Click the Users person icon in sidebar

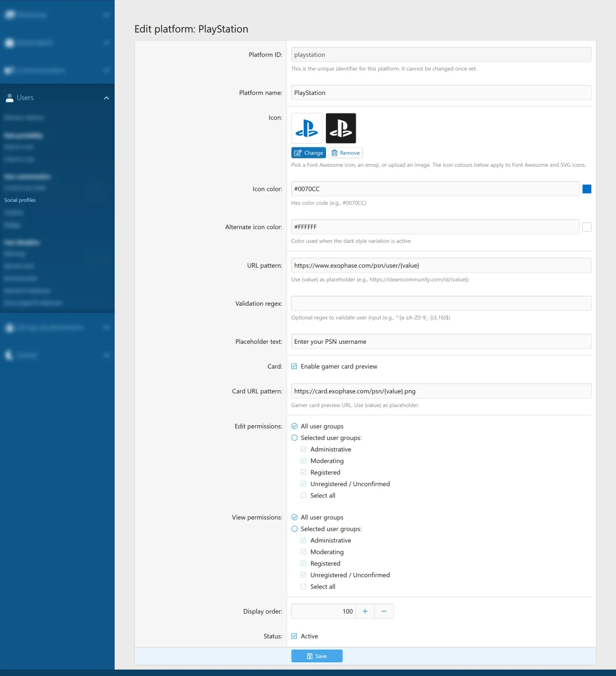[x=10, y=98]
